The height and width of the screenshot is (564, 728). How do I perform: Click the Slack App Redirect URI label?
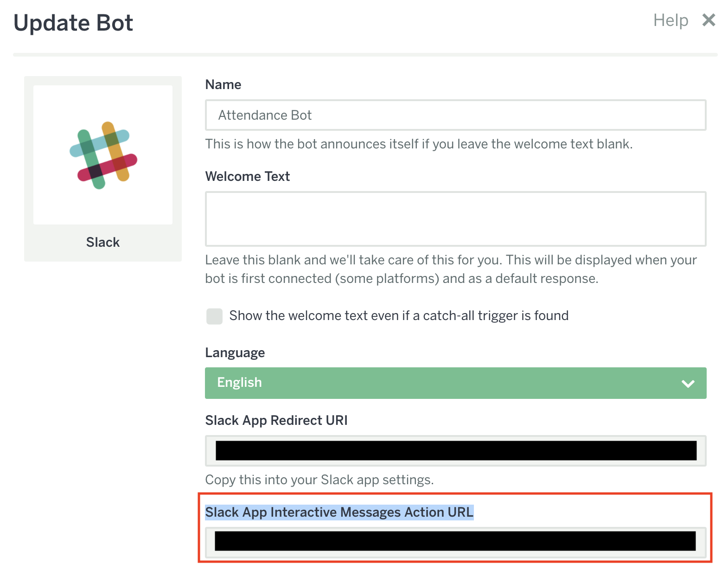point(276,420)
